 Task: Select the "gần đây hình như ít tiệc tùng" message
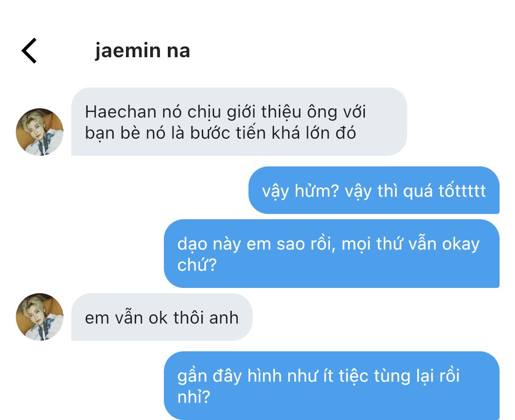pos(332,386)
